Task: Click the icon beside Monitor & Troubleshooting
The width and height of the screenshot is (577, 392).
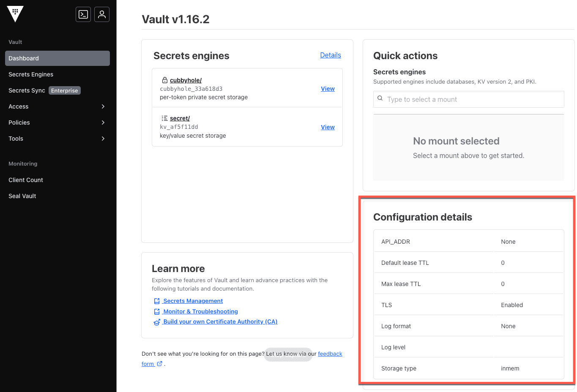Action: point(157,312)
